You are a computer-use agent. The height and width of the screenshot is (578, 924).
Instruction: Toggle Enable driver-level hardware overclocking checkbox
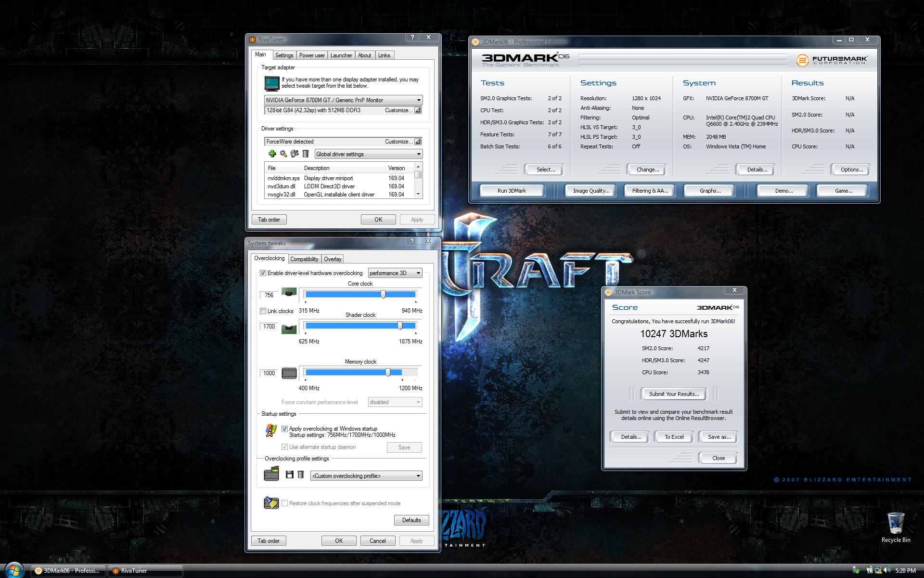click(x=263, y=273)
